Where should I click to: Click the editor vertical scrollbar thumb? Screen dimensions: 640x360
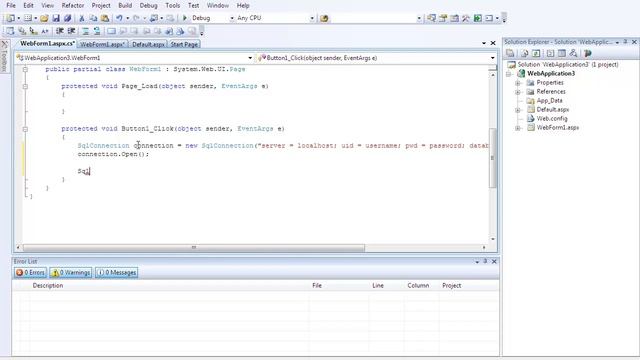click(x=493, y=158)
